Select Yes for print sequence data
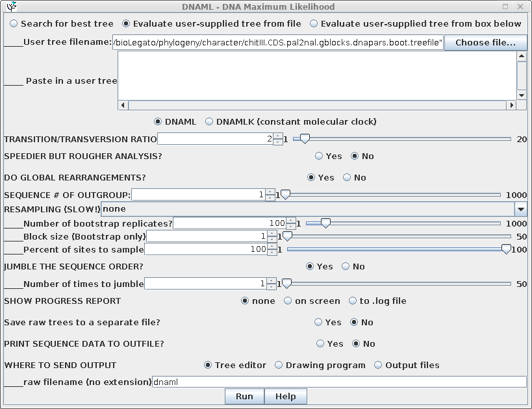Screen dimensions: 532x409 tap(321, 343)
